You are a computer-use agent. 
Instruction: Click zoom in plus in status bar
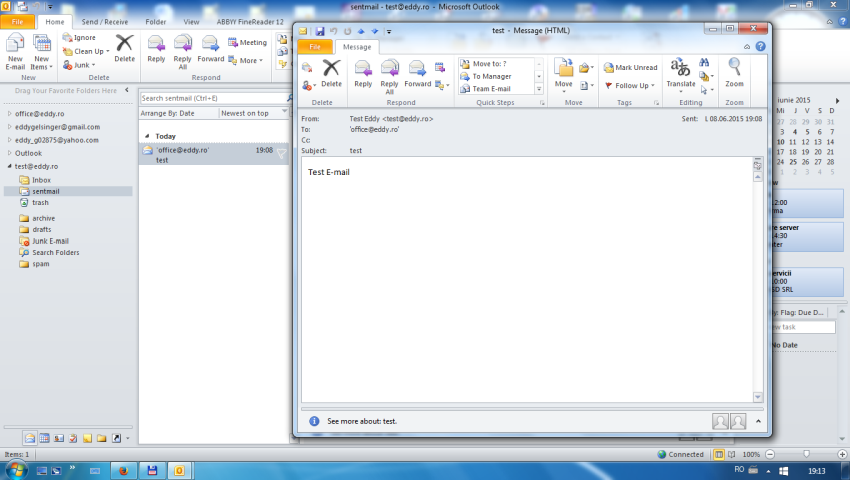click(842, 454)
